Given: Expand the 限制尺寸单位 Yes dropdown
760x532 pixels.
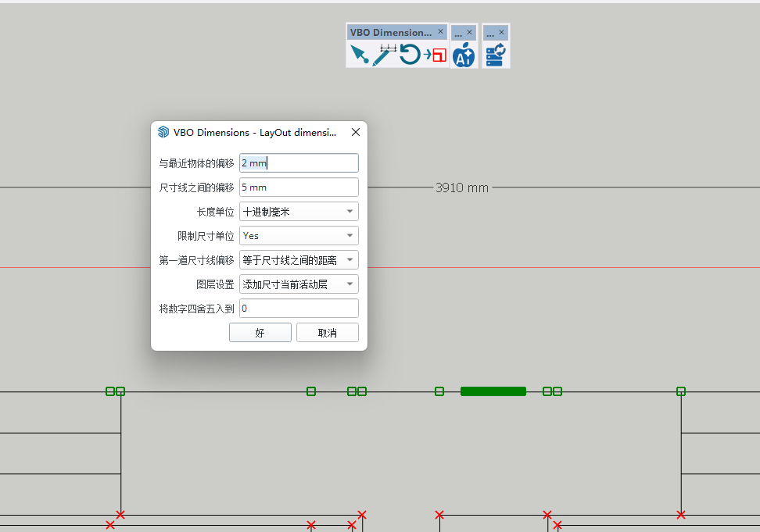Looking at the screenshot, I should [x=299, y=235].
